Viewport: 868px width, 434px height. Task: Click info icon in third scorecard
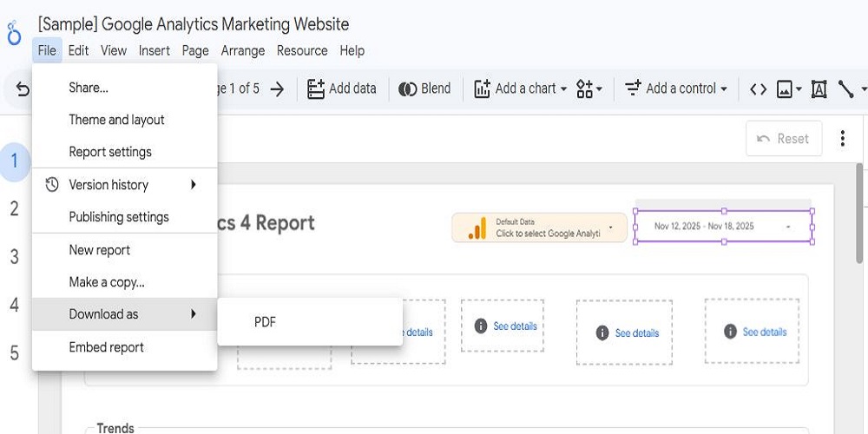(481, 326)
